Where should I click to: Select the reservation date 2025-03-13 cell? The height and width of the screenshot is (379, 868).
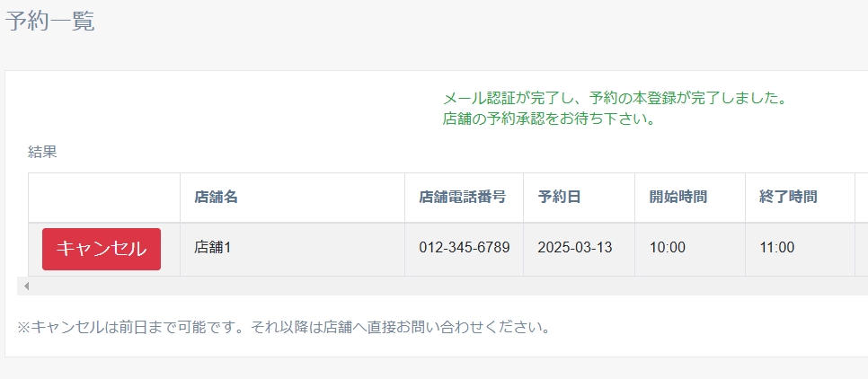point(575,248)
